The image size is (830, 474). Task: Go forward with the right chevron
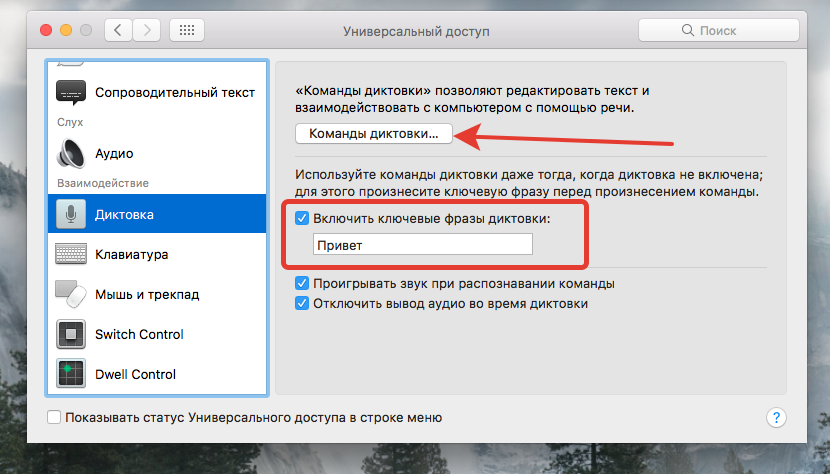click(147, 30)
